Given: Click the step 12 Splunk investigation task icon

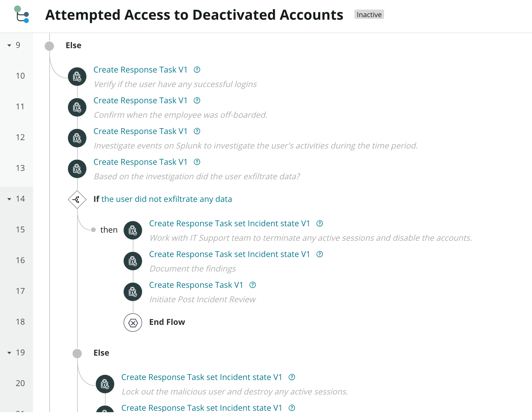Looking at the screenshot, I should click(x=77, y=138).
